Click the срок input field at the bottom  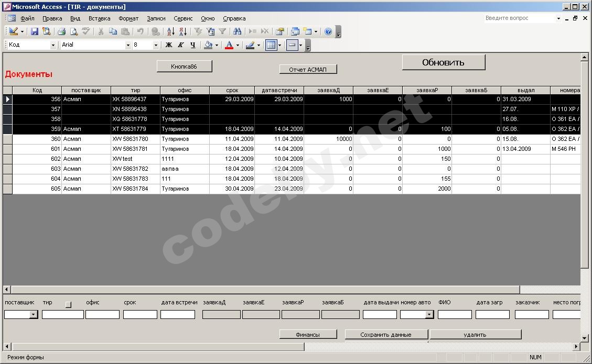tap(140, 315)
